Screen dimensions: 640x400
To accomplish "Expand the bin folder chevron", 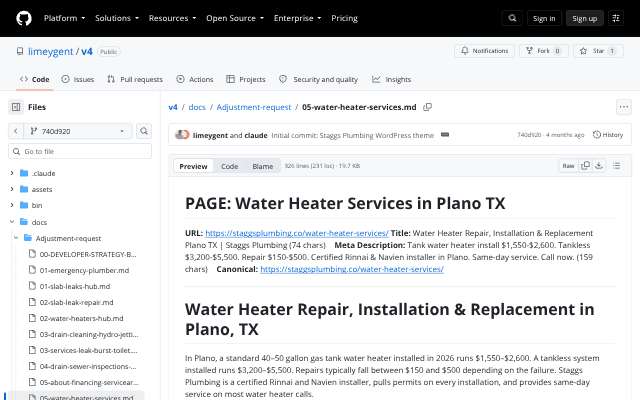I will 12,205.
